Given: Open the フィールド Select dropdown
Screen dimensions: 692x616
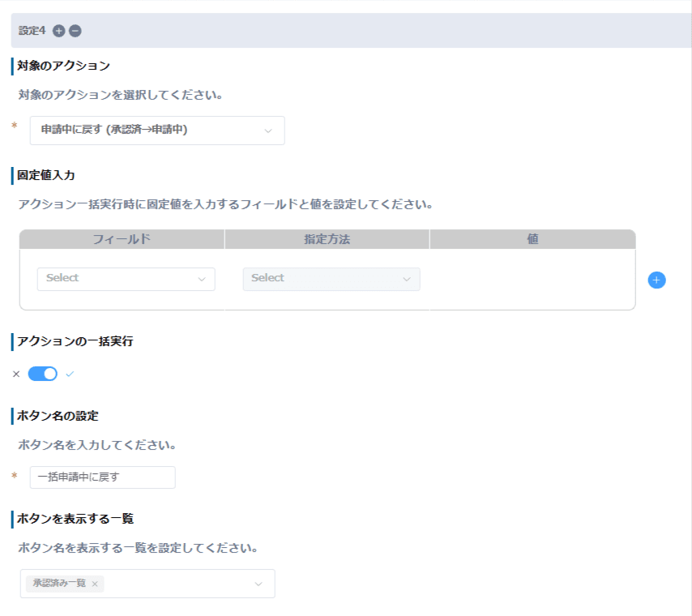Looking at the screenshot, I should 126,279.
